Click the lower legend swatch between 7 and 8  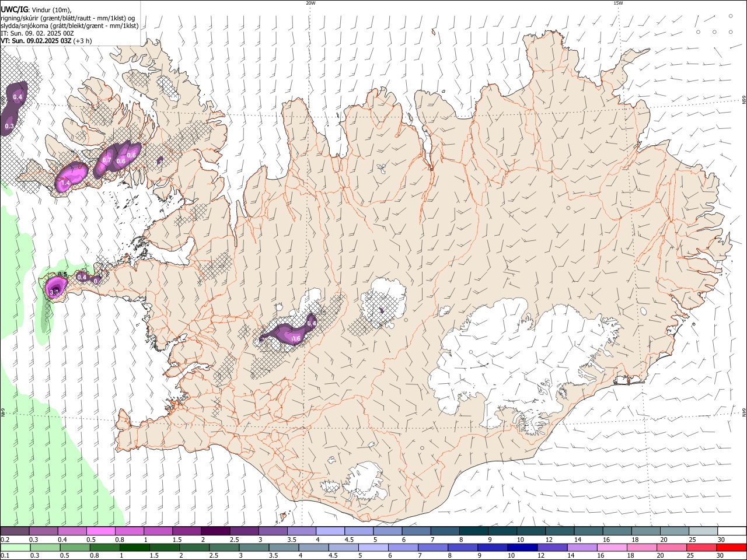coord(433,548)
